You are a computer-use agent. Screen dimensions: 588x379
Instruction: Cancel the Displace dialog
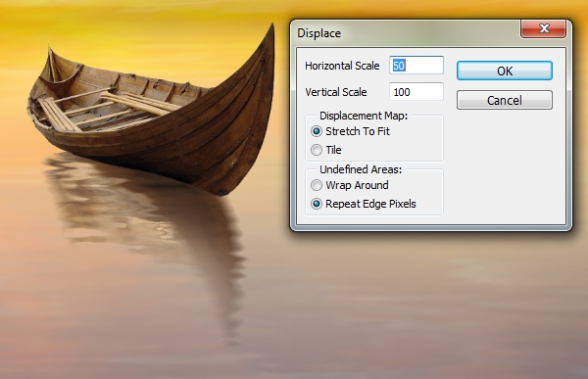pos(505,100)
